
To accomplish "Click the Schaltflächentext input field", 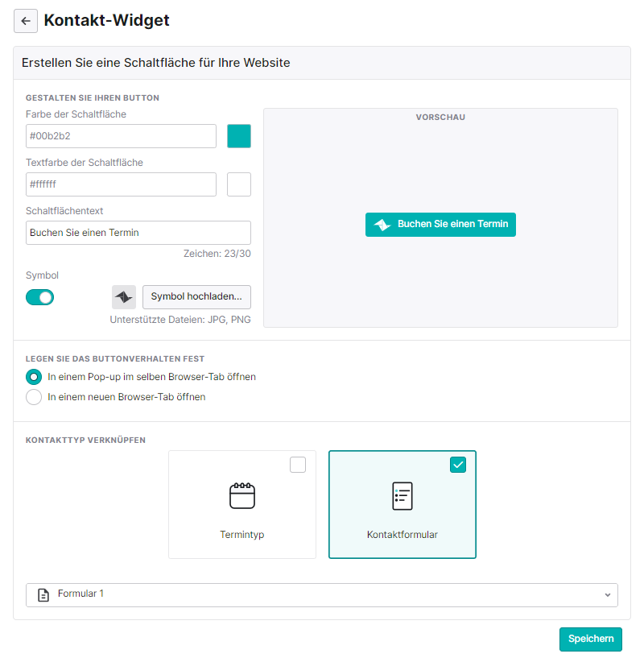I will click(138, 233).
